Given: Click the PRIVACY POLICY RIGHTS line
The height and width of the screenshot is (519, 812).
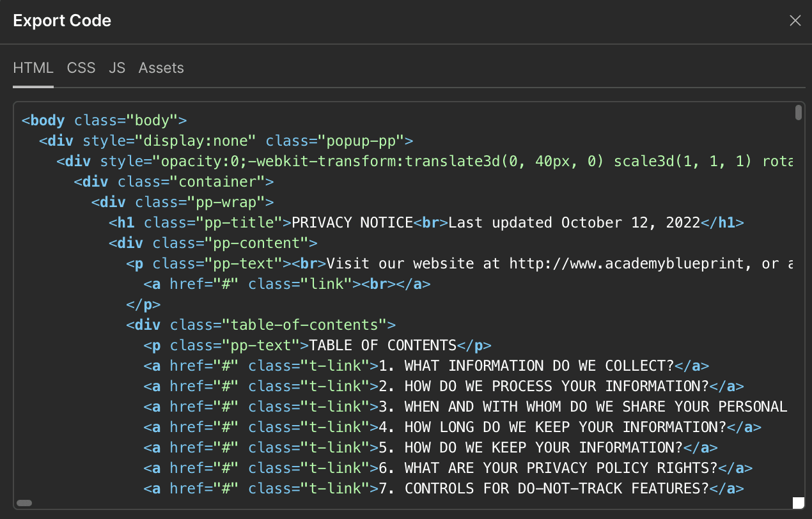Looking at the screenshot, I should click(x=448, y=468).
